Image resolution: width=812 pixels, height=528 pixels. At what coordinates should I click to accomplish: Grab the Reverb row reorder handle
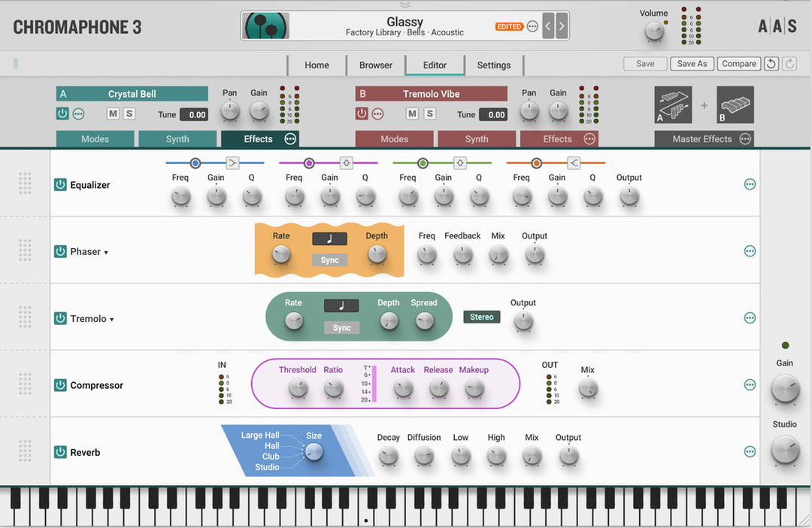pos(25,451)
